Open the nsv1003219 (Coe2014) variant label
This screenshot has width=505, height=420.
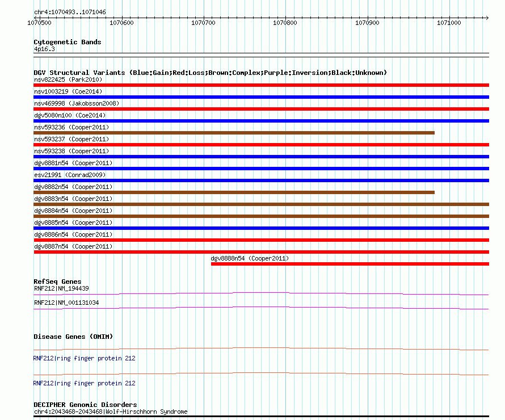coord(68,91)
